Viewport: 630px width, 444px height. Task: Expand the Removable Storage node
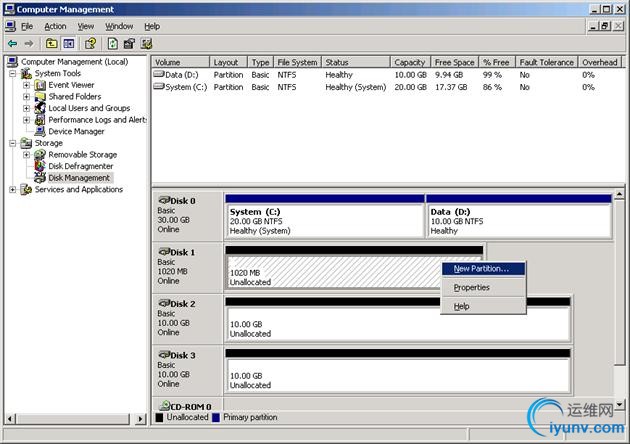pyautogui.click(x=27, y=155)
